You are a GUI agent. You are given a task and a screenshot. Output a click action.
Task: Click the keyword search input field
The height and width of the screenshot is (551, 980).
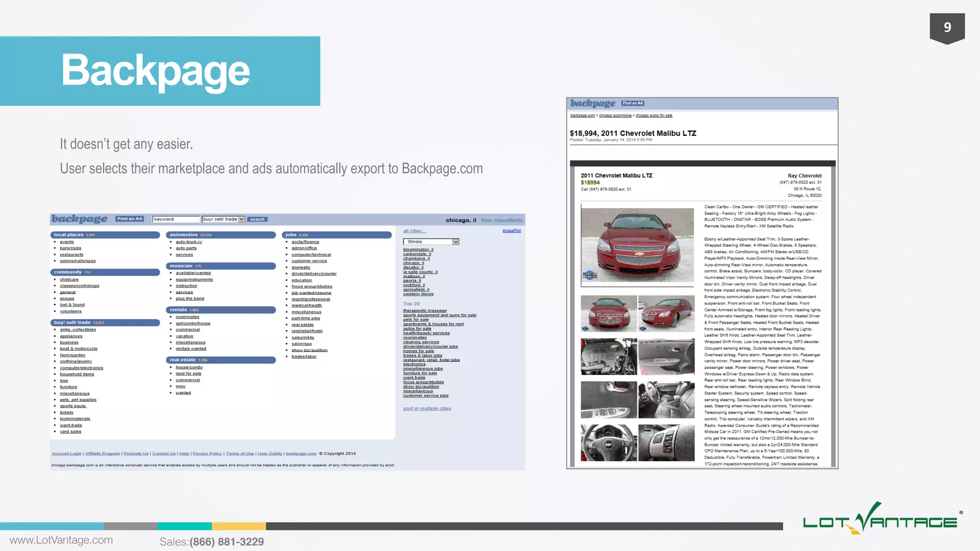coord(176,219)
